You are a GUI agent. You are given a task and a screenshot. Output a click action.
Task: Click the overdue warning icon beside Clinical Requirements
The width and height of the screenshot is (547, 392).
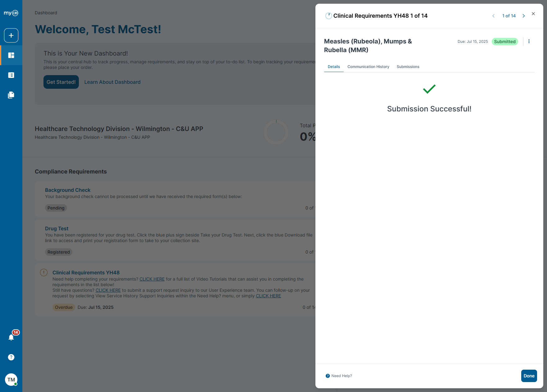tap(44, 273)
